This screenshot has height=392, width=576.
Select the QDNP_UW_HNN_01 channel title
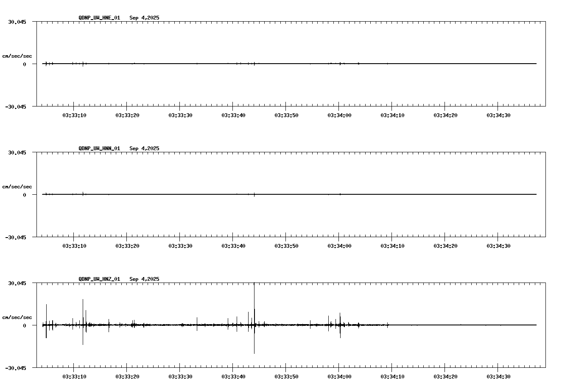(99, 148)
